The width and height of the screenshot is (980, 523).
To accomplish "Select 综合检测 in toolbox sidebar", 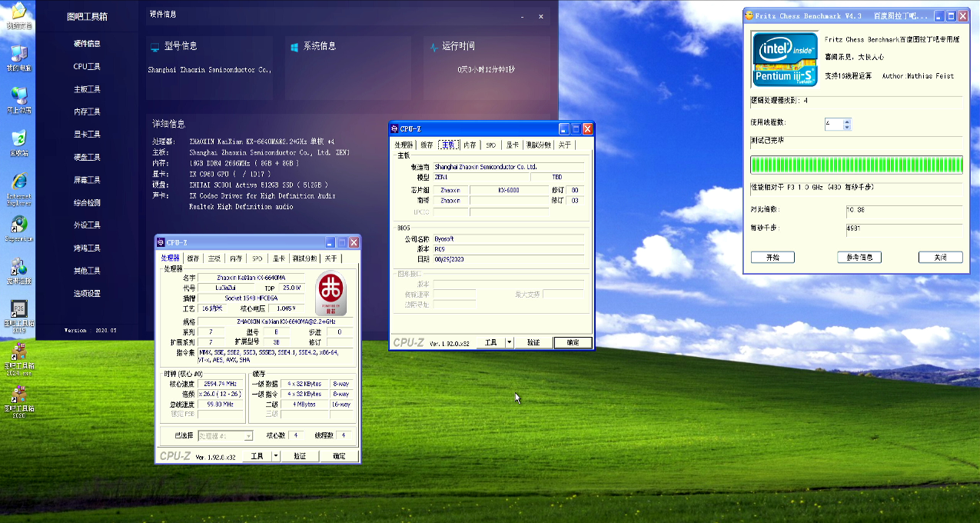I will click(87, 203).
